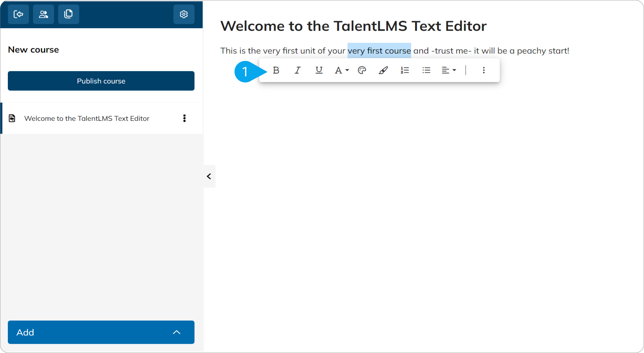Click the copy units icon

pyautogui.click(x=69, y=14)
